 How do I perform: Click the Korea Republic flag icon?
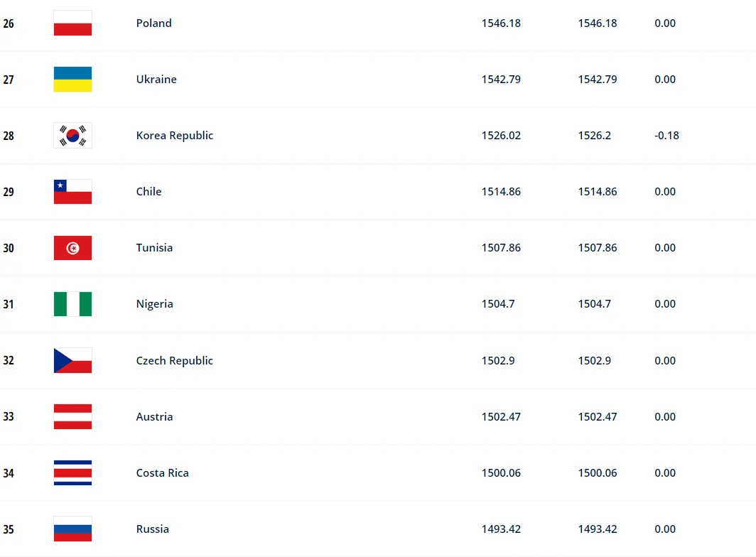[72, 136]
